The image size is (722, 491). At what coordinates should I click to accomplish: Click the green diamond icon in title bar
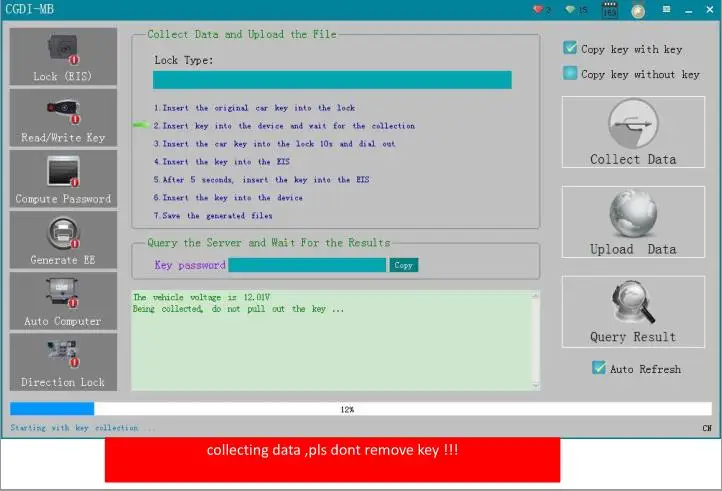coord(570,9)
